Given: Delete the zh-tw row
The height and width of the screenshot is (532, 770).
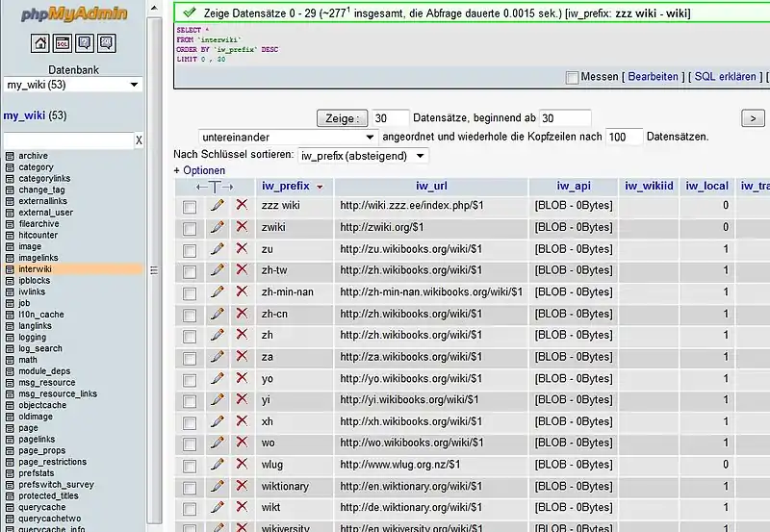Looking at the screenshot, I should click(242, 269).
